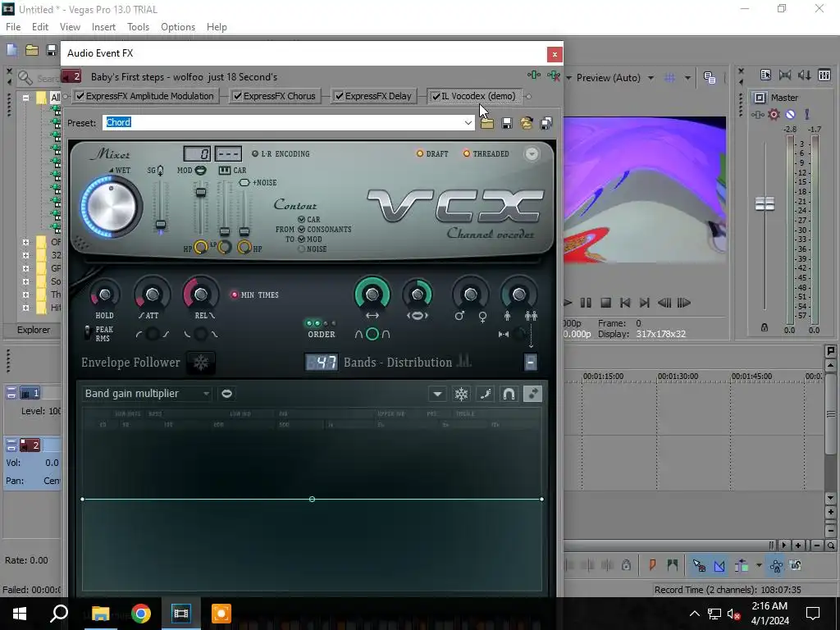This screenshot has height=630, width=840.
Task: Open the band editor options arrow menu
Action: coord(438,395)
